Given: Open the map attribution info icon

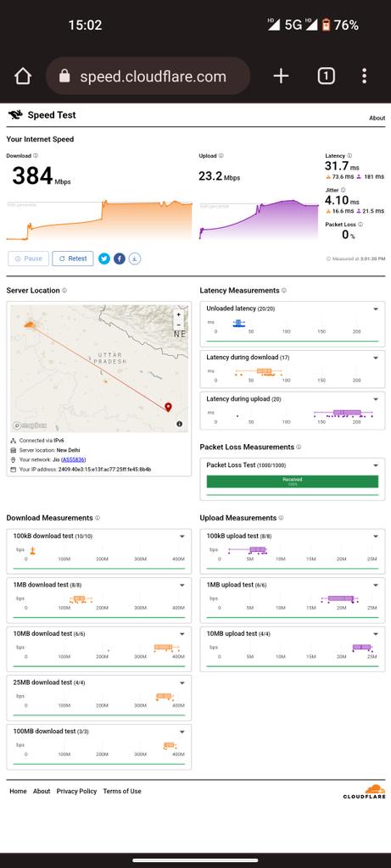Looking at the screenshot, I should point(180,424).
